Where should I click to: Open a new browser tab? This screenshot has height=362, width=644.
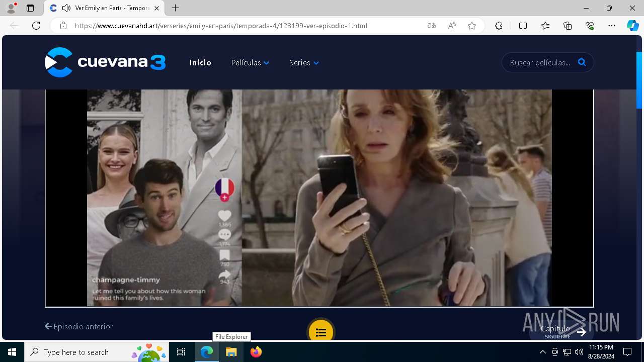(x=175, y=8)
